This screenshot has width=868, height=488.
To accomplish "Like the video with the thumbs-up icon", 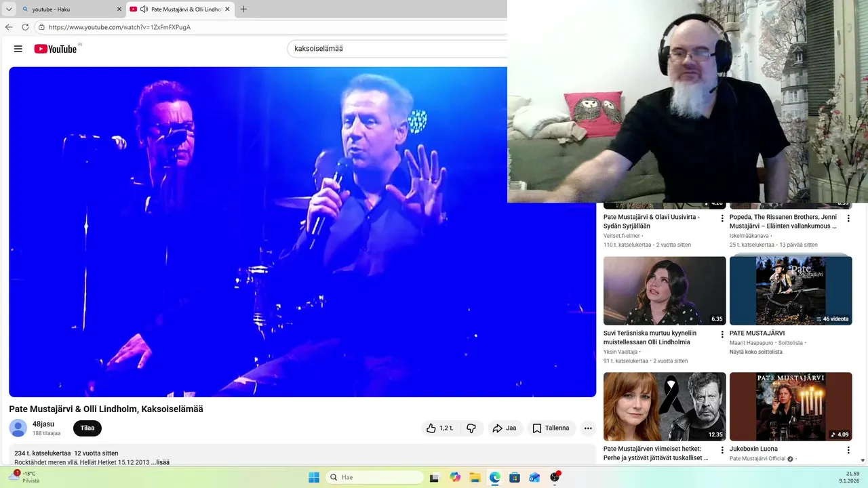I will 439,428.
